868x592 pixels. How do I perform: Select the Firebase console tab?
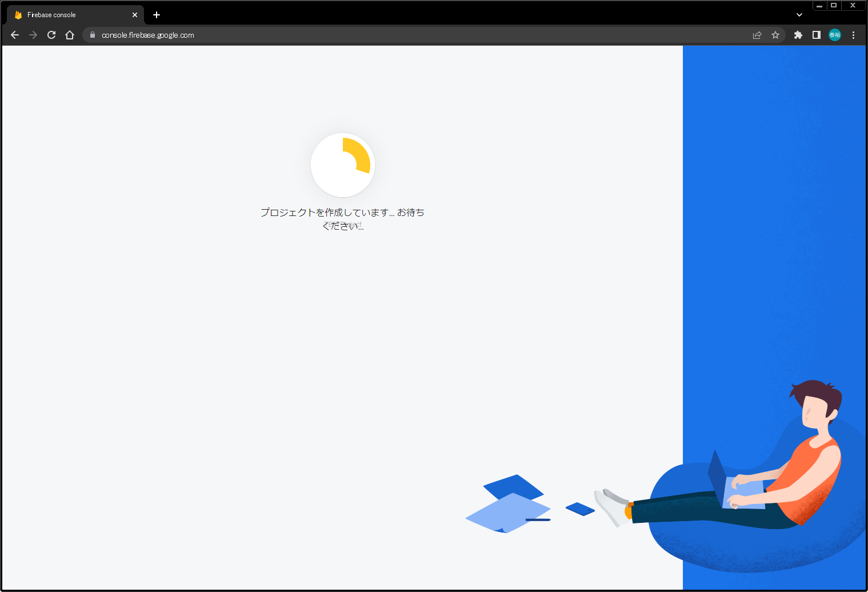point(75,15)
